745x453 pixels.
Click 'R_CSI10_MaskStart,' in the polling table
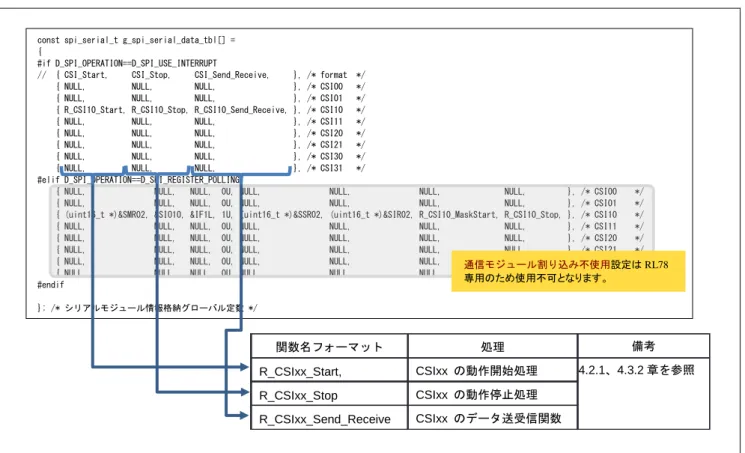[458, 215]
